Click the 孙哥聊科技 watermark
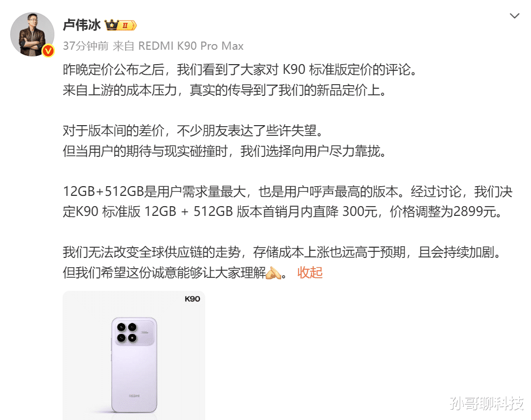The height and width of the screenshot is (420, 531). tap(487, 403)
